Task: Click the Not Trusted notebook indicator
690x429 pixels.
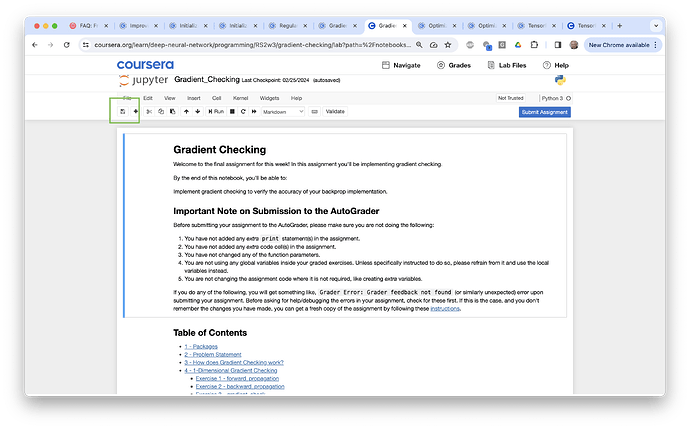Action: (510, 98)
